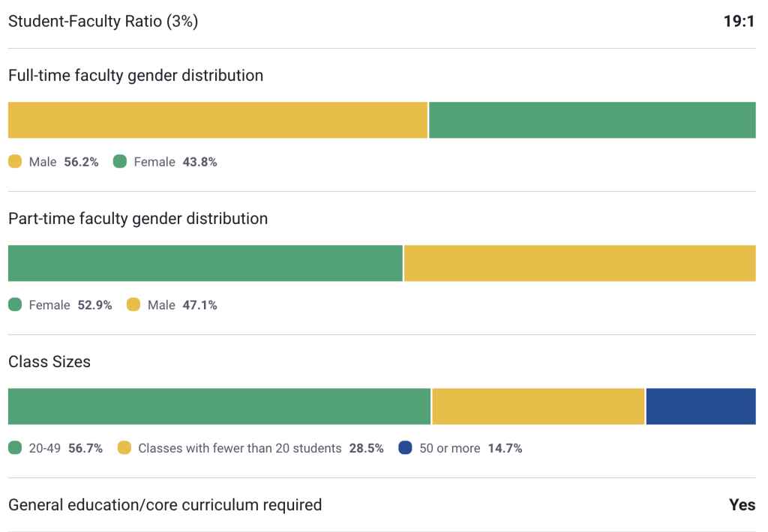Screen dimensions: 768x532
Task: Select the yellow Male segment in part-time faculty bar
Action: pyautogui.click(x=580, y=263)
